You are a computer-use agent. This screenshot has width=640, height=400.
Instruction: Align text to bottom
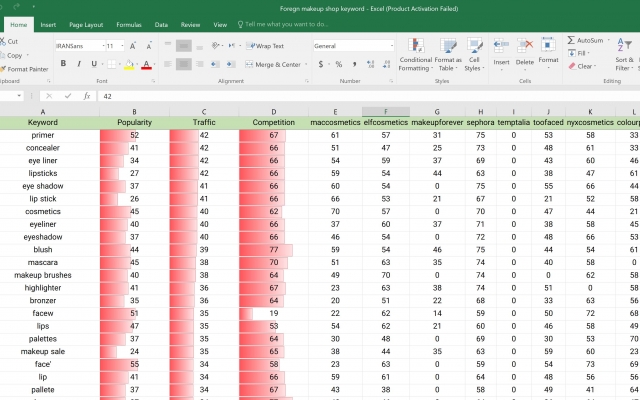pyautogui.click(x=200, y=46)
